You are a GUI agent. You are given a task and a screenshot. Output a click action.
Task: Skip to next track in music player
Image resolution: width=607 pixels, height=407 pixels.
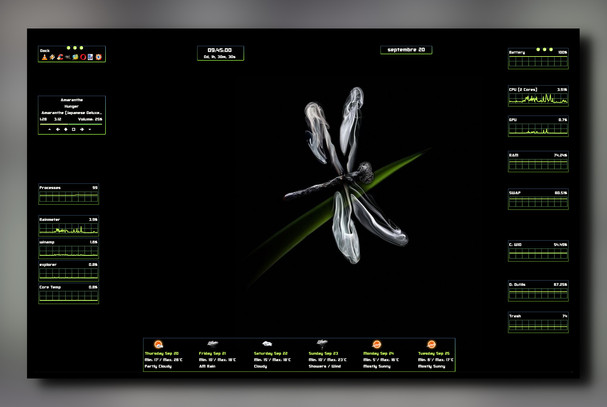[x=82, y=129]
